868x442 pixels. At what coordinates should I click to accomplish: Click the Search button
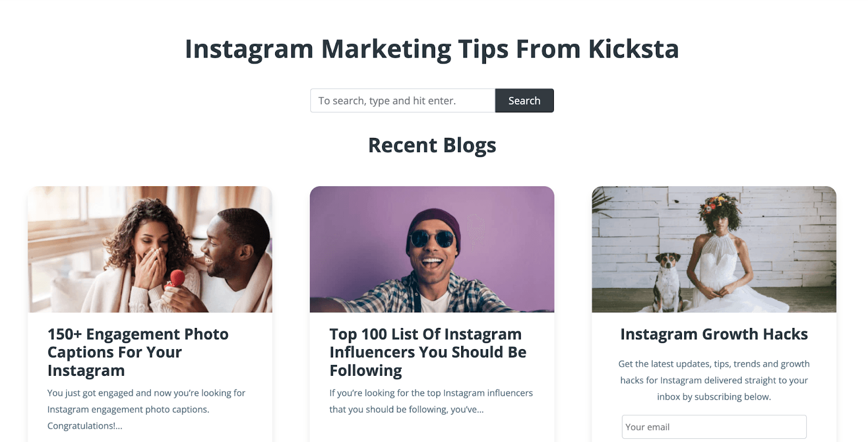[524, 100]
